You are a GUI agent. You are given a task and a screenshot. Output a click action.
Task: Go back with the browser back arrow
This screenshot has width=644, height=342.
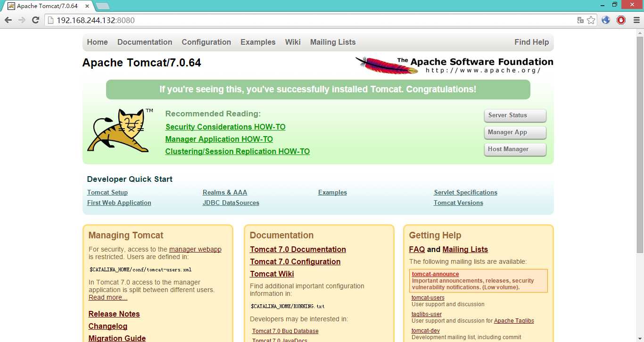8,20
